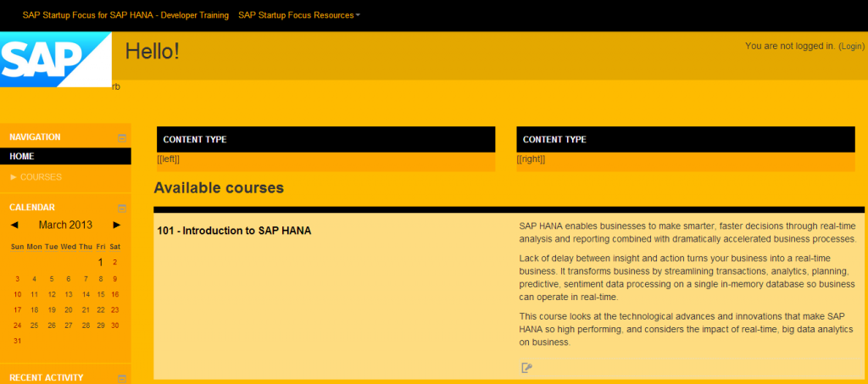868x384 pixels.
Task: Click the Navigation block header
Action: click(x=35, y=137)
